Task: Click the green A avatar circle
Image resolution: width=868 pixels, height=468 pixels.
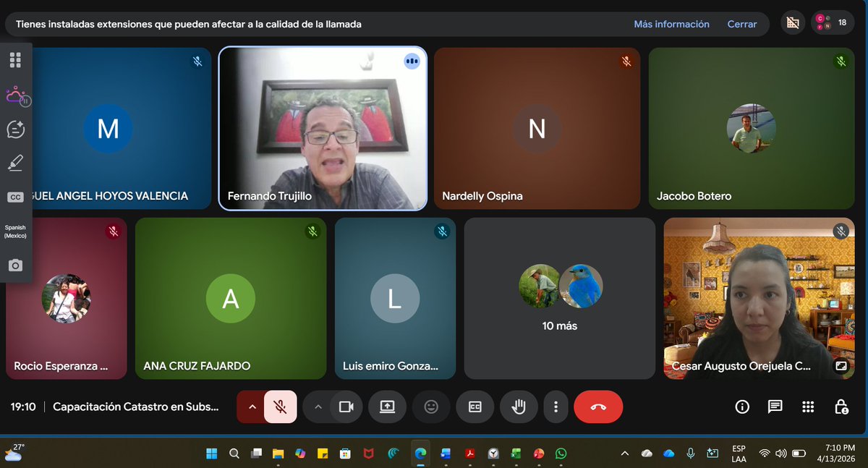Action: point(230,299)
